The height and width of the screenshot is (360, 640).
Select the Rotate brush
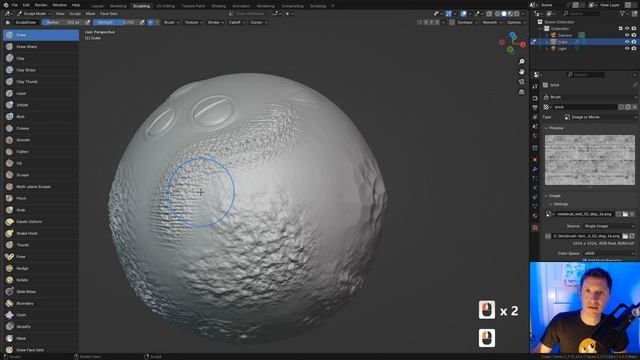click(41, 280)
